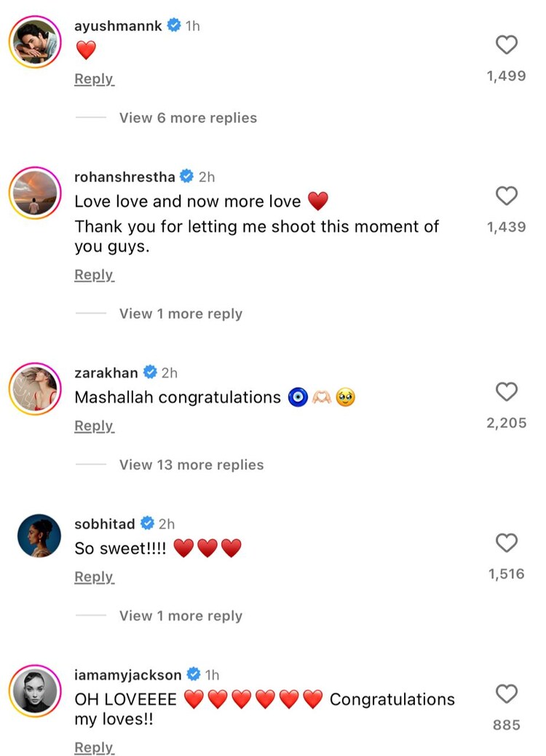Screen dimensions: 546x756
Task: Reply to rohanshrestha's comment
Action: tap(94, 274)
